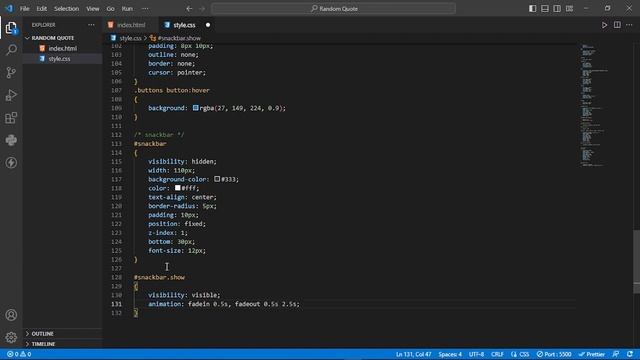Open the View menu

[93, 9]
